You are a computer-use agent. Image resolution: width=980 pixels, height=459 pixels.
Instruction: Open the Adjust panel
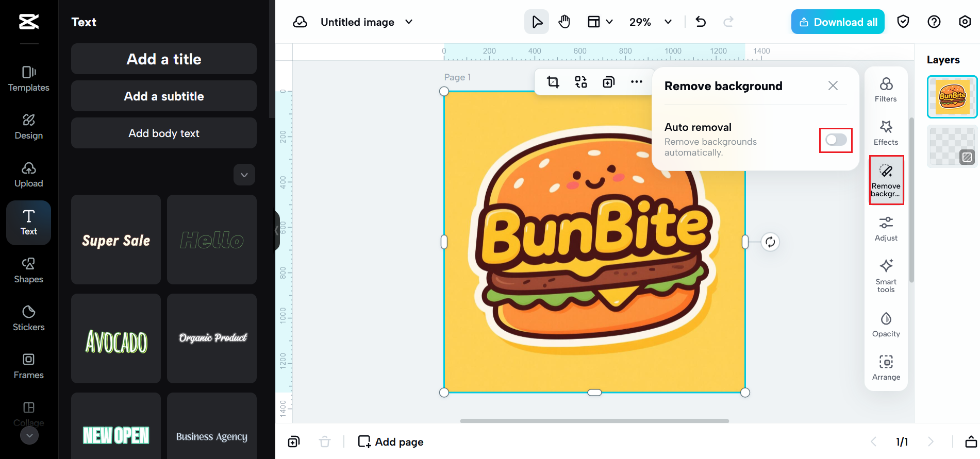(886, 229)
